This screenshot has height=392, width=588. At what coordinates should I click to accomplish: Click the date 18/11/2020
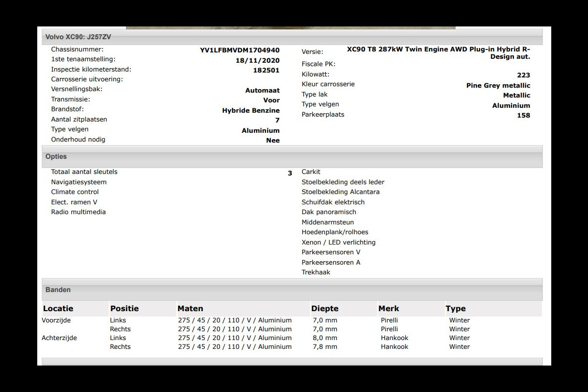tap(257, 60)
